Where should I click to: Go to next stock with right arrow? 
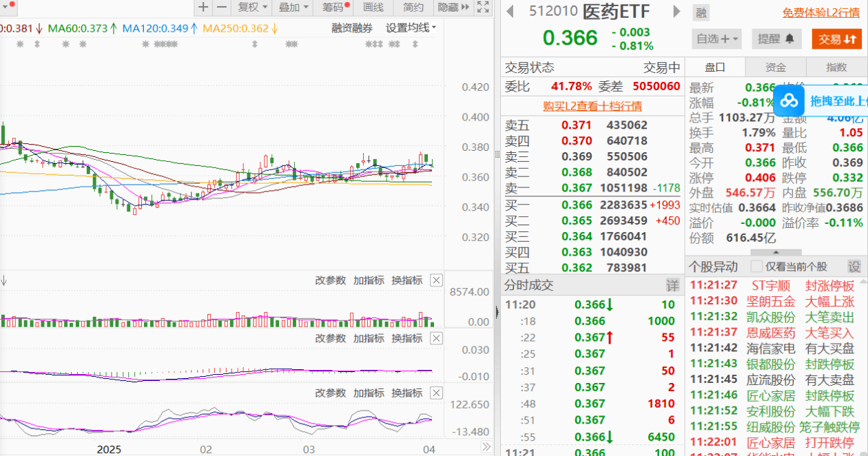676,12
